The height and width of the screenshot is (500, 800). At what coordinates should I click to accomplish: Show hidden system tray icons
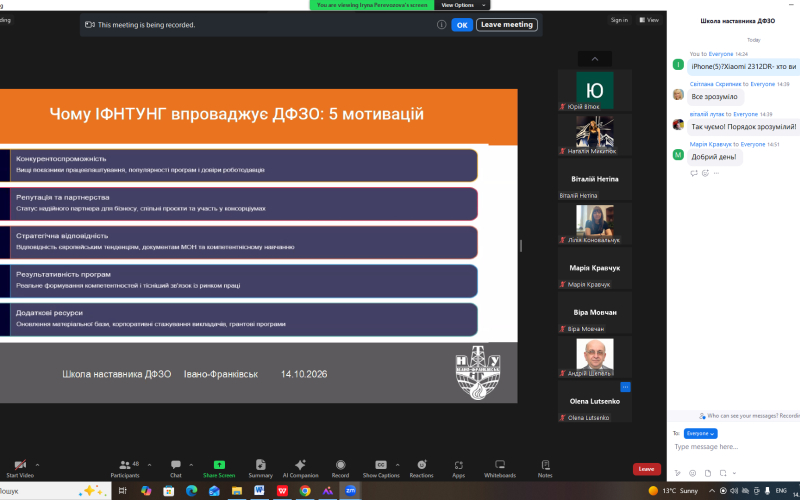pyautogui.click(x=712, y=491)
